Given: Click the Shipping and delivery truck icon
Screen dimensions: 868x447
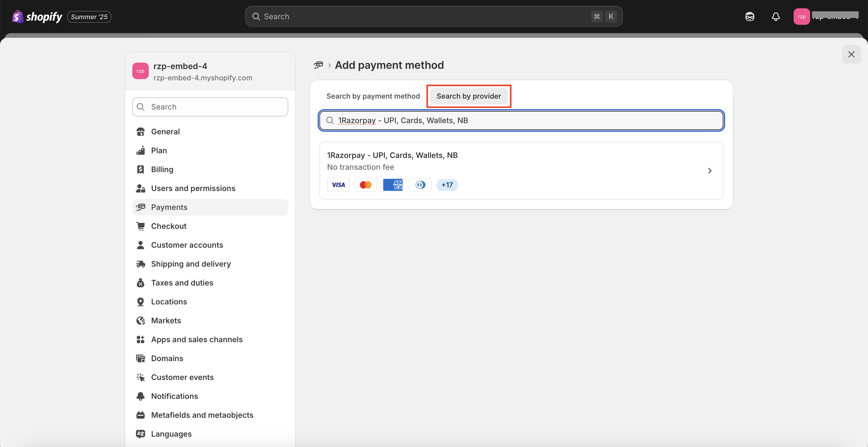Looking at the screenshot, I should pos(141,264).
